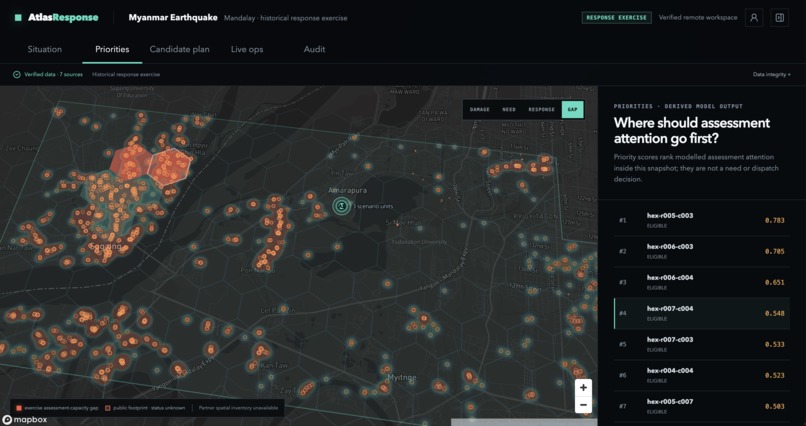Viewport: 806px width, 426px height.
Task: Go to the Live ops tab
Action: (247, 49)
